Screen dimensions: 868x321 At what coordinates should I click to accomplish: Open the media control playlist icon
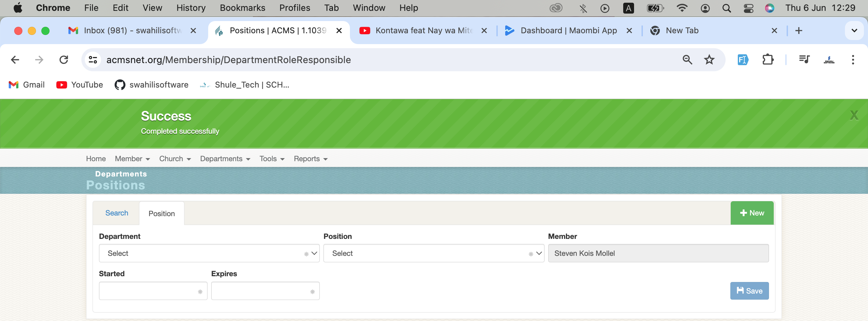tap(804, 60)
